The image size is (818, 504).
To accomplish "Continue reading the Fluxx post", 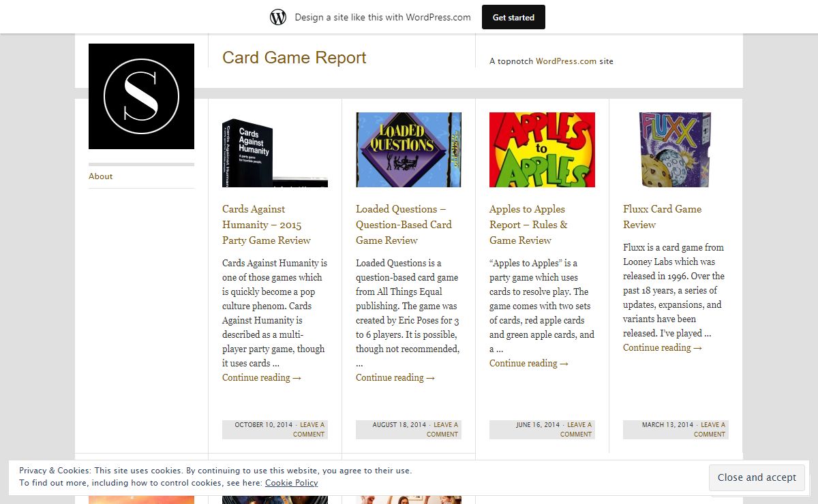I will (663, 347).
